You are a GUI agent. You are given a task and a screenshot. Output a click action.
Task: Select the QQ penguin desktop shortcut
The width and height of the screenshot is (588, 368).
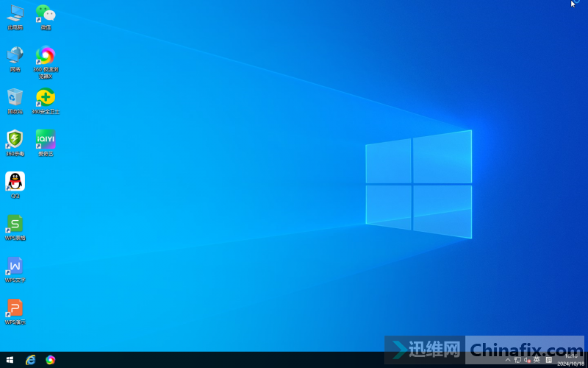coord(15,185)
